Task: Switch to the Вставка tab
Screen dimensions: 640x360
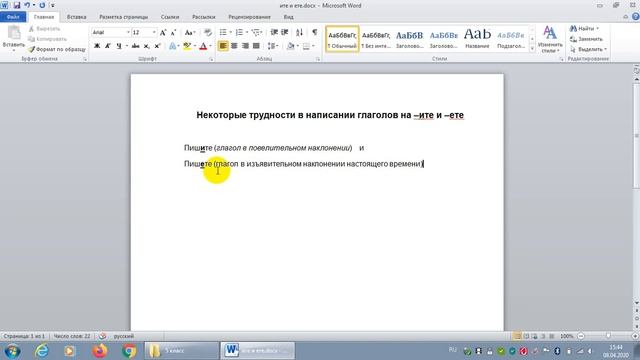Action: 76,17
